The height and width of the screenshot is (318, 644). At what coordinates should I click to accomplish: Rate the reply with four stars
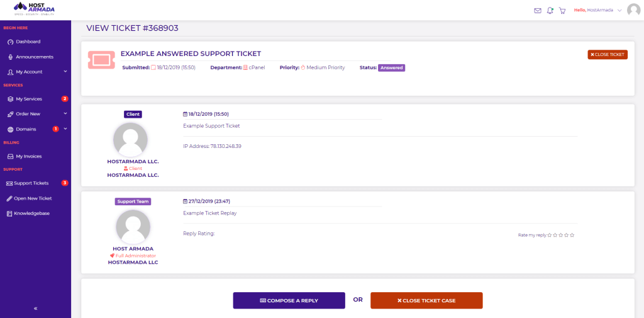tap(567, 236)
